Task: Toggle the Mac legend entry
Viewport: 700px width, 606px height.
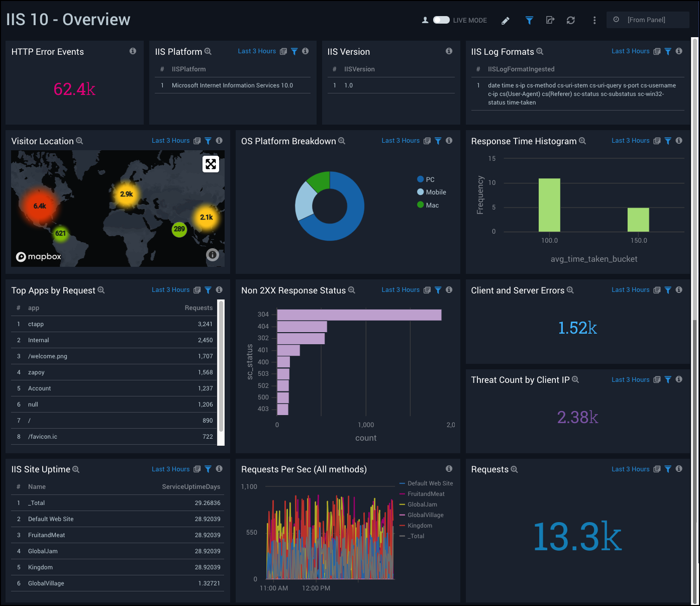Action: pos(428,205)
